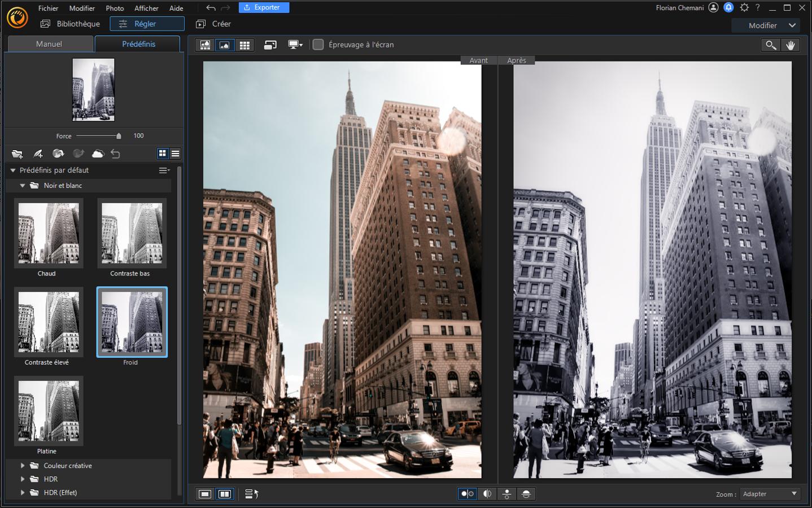Apply the Contraste bas preset
The width and height of the screenshot is (812, 508).
pyautogui.click(x=132, y=233)
